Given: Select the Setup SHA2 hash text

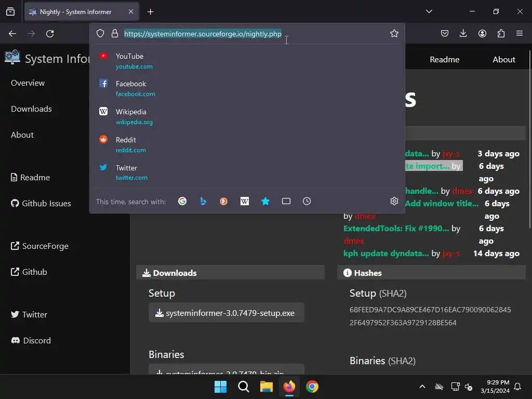Looking at the screenshot, I should pyautogui.click(x=430, y=316).
